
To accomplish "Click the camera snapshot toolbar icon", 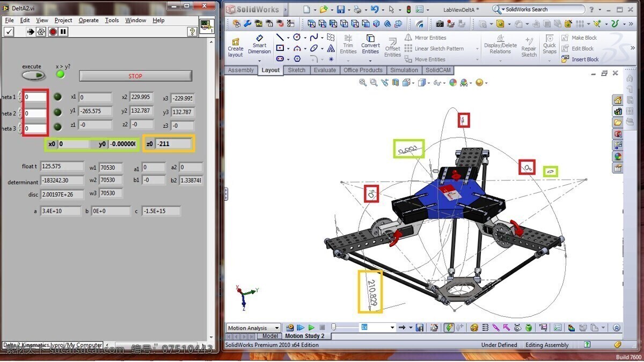I will 440,24.
